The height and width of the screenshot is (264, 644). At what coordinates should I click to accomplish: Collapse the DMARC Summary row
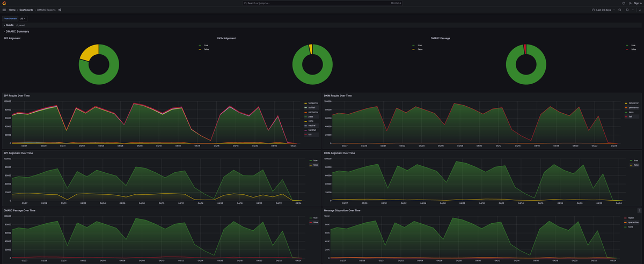[16, 31]
